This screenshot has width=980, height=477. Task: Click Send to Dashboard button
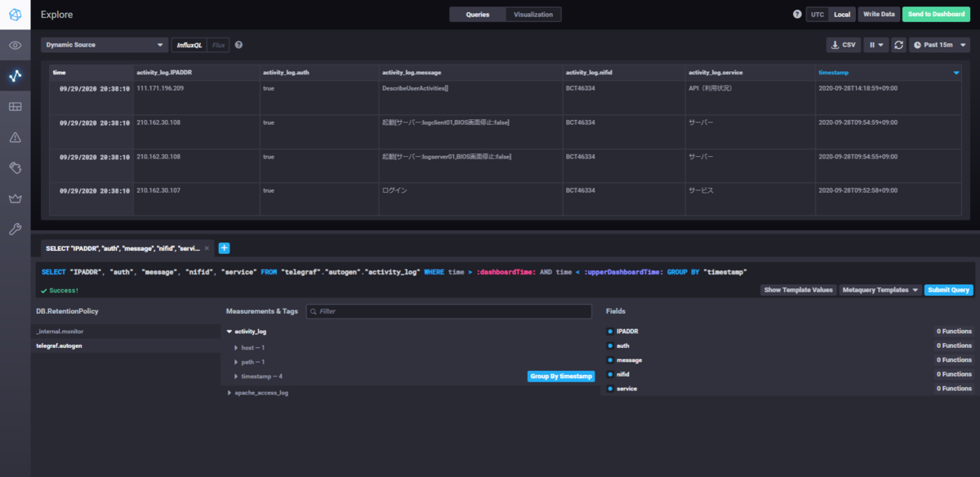936,15
